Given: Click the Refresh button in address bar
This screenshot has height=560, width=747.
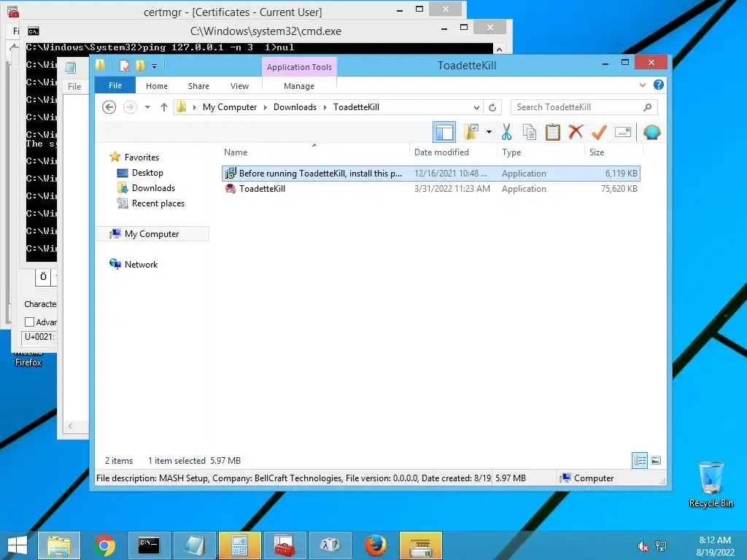Looking at the screenshot, I should [492, 108].
